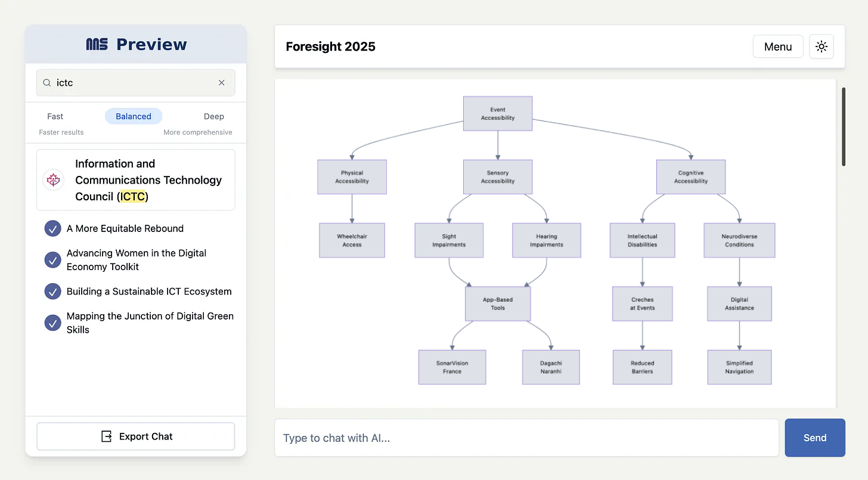
Task: Uncheck Advancing Women in the Digital Economy Toolkit
Action: pos(53,260)
